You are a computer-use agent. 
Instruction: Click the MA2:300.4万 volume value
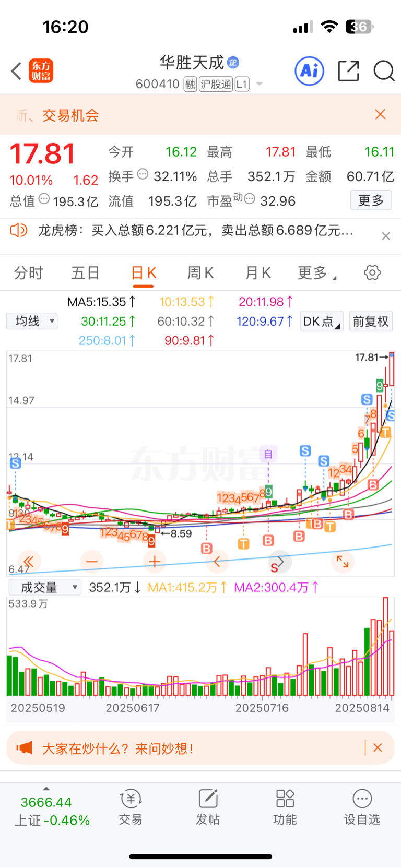276,588
